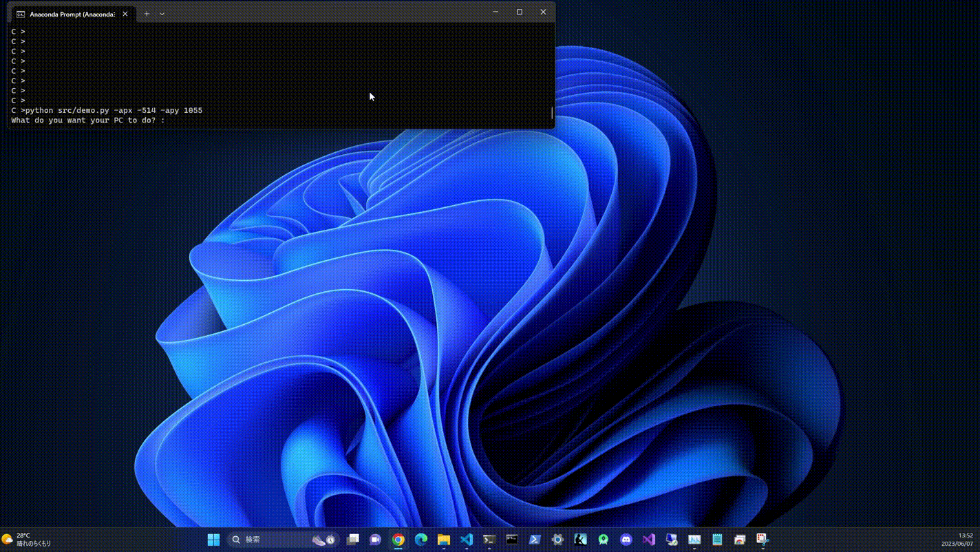980x552 pixels.
Task: Open the Chat (Teams) taskbar icon
Action: (x=376, y=540)
